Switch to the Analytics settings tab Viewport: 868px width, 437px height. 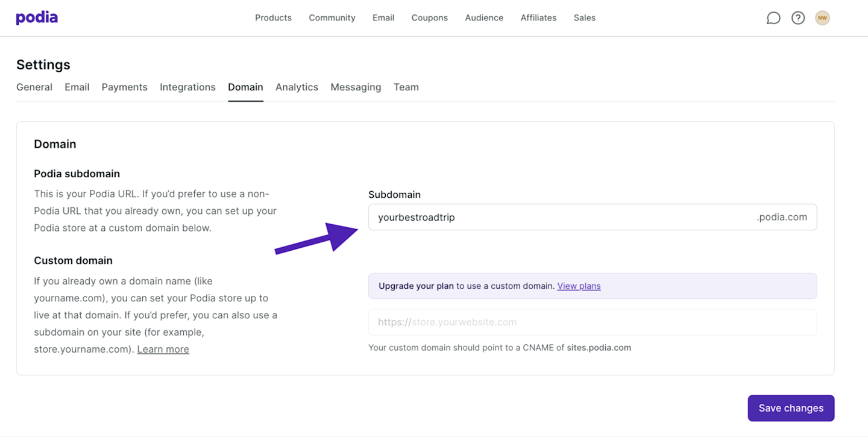pyautogui.click(x=297, y=87)
